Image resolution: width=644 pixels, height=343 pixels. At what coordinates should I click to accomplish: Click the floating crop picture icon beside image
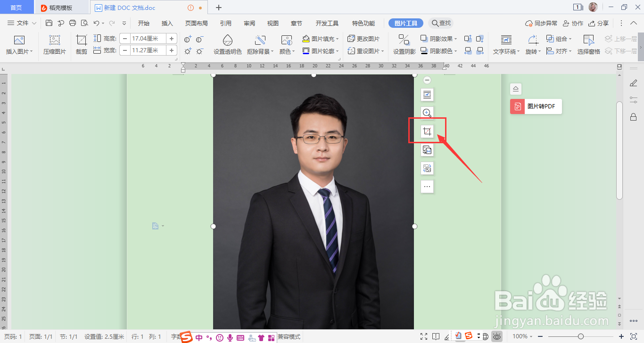[427, 131]
